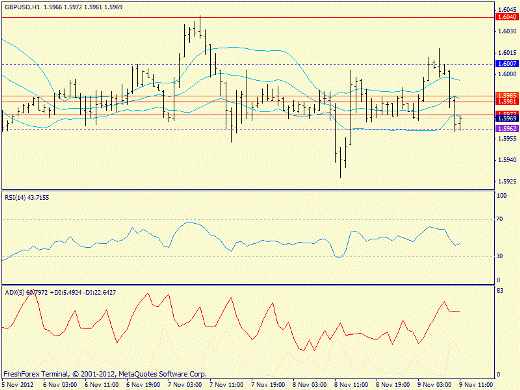Select the blue dashed line at 1.6007
The height and width of the screenshot is (390, 520).
tap(248, 64)
